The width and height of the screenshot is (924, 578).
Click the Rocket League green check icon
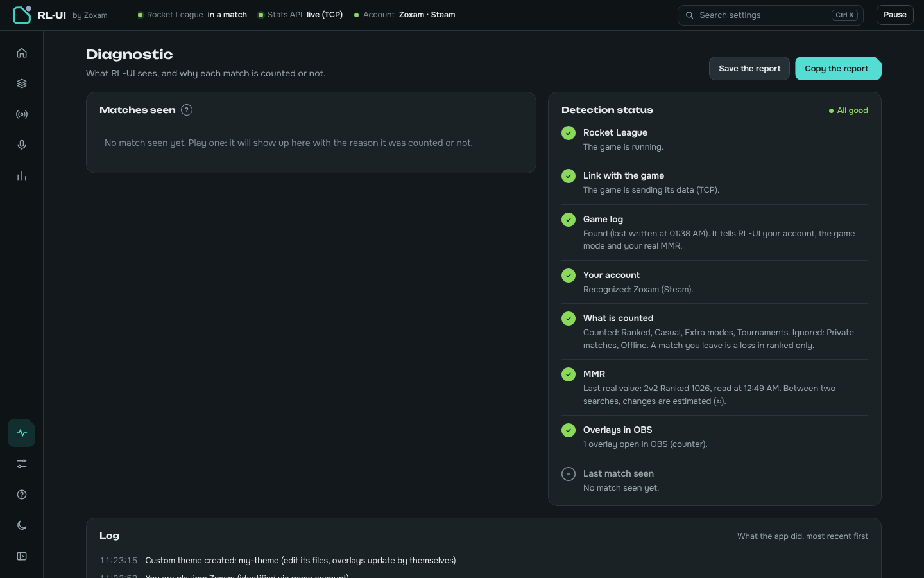569,133
